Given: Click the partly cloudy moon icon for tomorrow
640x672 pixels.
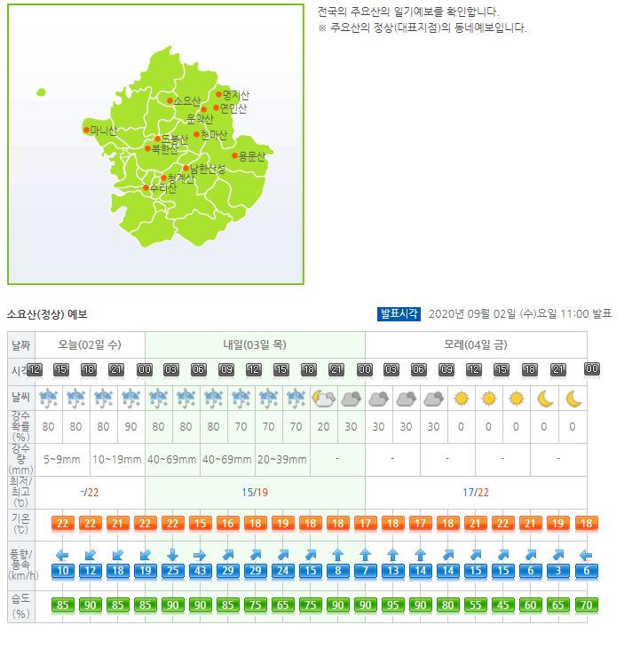Looking at the screenshot, I should (323, 399).
